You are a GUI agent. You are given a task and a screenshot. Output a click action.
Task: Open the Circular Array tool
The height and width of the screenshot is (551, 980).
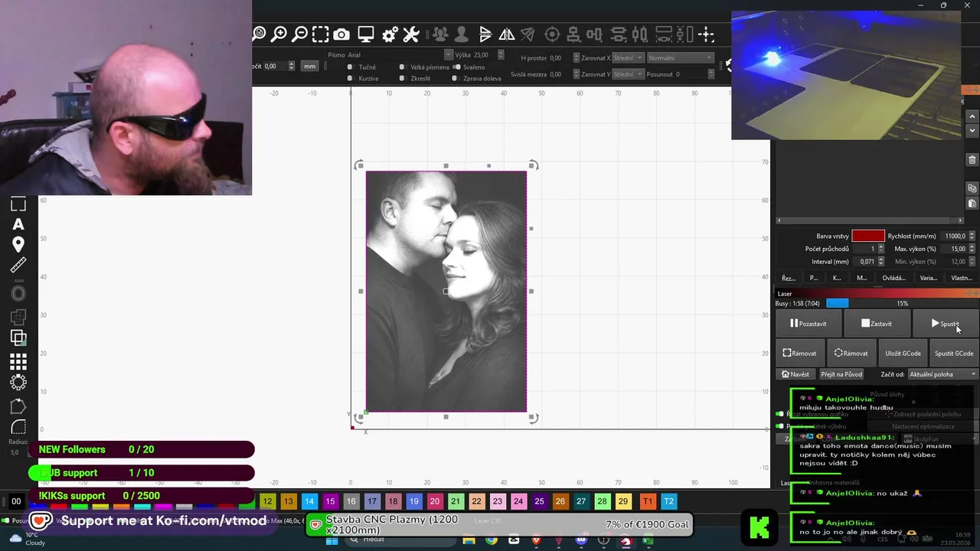[x=18, y=382]
